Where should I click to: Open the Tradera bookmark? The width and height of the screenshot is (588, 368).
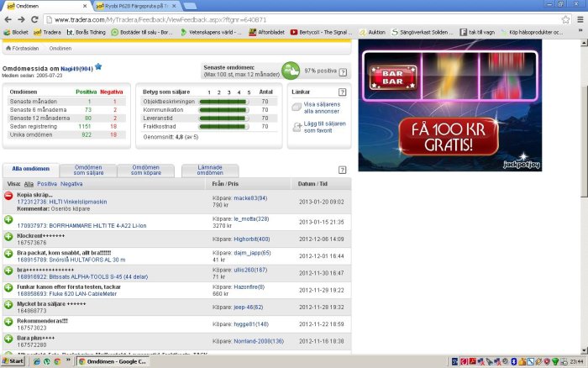[x=47, y=32]
